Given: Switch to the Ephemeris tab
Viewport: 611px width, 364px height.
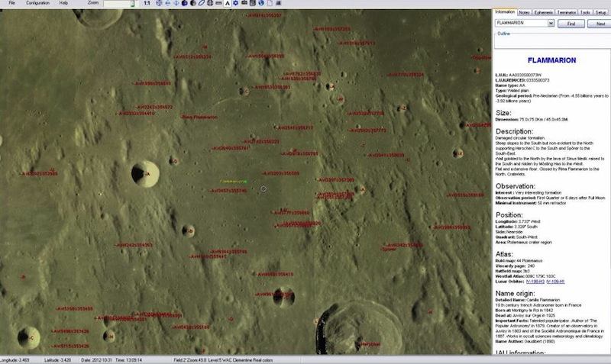Looking at the screenshot, I should click(543, 12).
